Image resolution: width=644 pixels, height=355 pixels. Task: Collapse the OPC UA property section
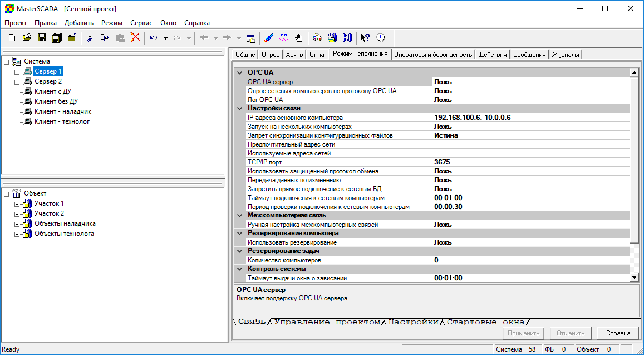(x=240, y=73)
